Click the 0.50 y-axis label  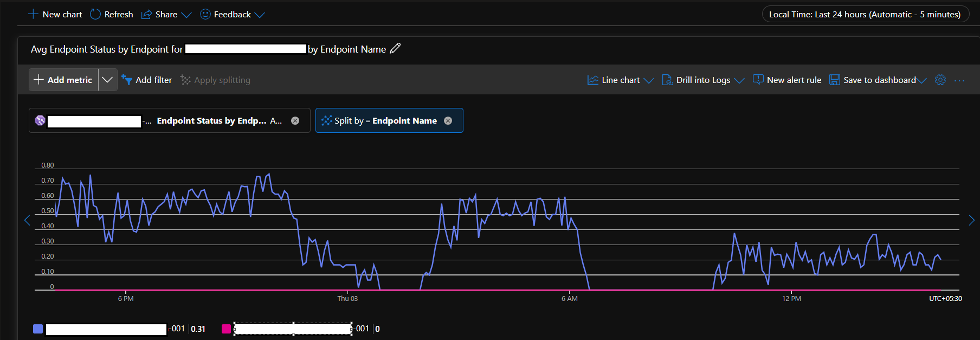(x=48, y=211)
